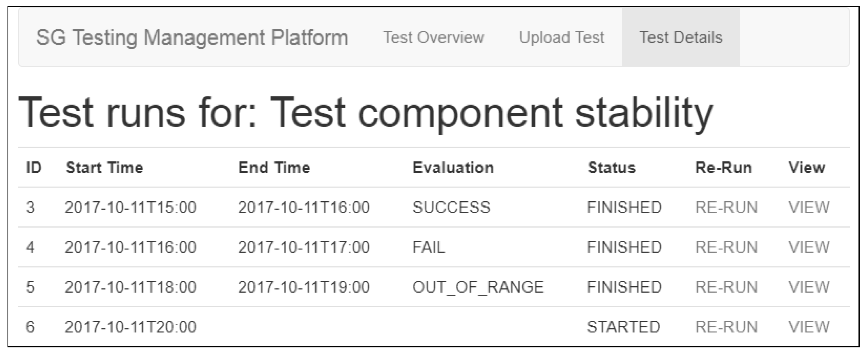Viewport: 868px width, 352px height.
Task: Open the Test Overview tab
Action: [x=433, y=37]
